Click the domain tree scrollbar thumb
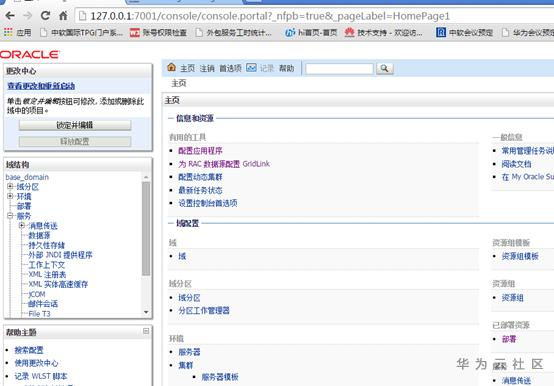 [x=146, y=228]
